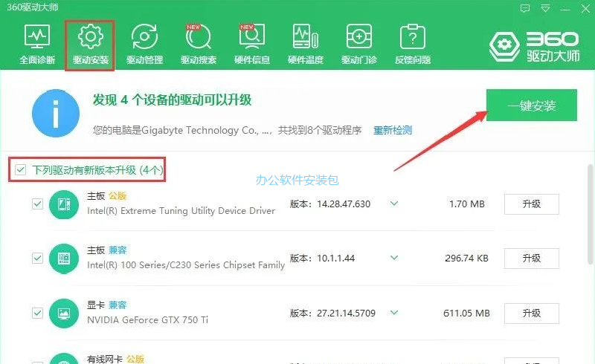Click 升级 for Intel 100 Series chipset driver
595x364 pixels.
pos(531,259)
